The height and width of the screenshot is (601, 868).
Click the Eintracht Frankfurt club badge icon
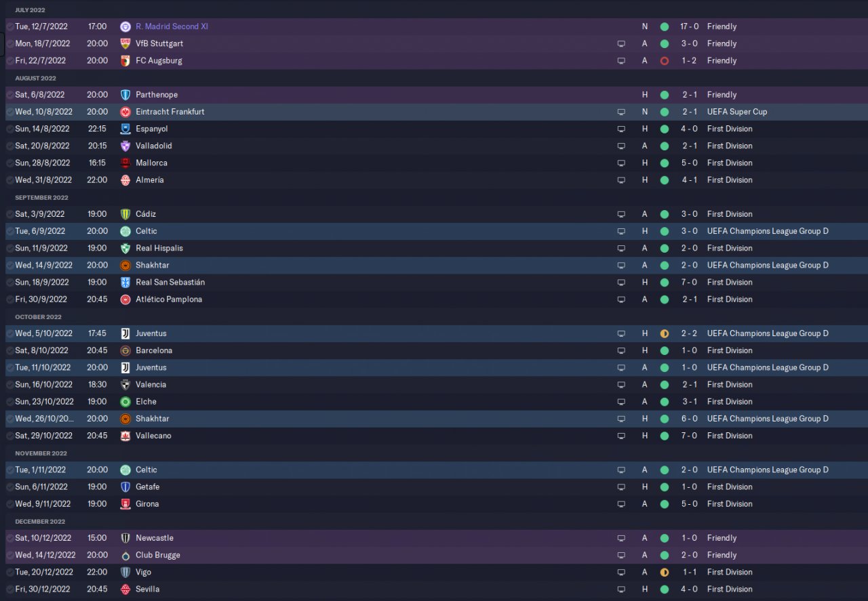pyautogui.click(x=125, y=112)
